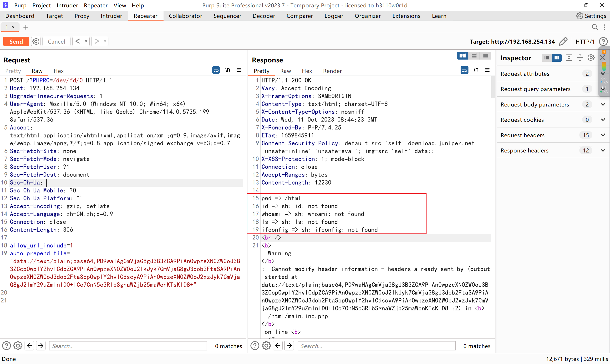Select the first Inspector layout toggle

[546, 58]
